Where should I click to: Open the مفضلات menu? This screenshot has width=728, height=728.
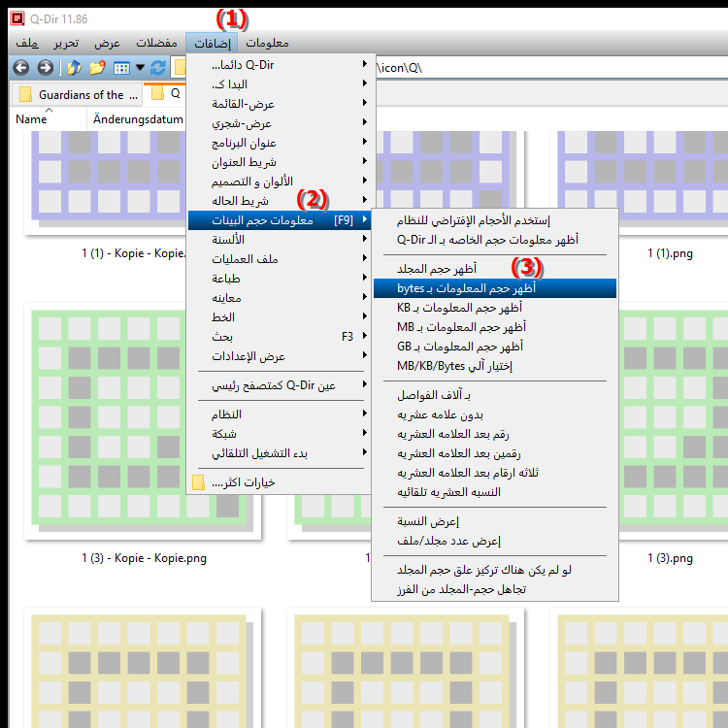[156, 43]
